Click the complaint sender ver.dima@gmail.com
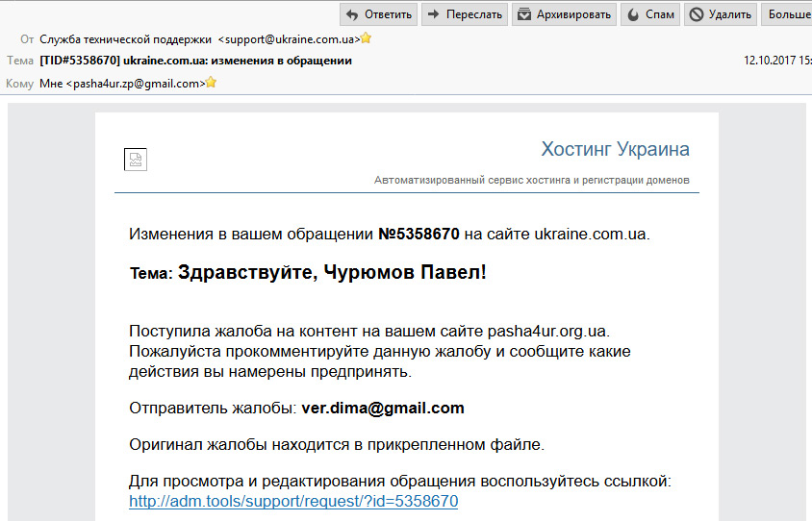 tap(383, 408)
